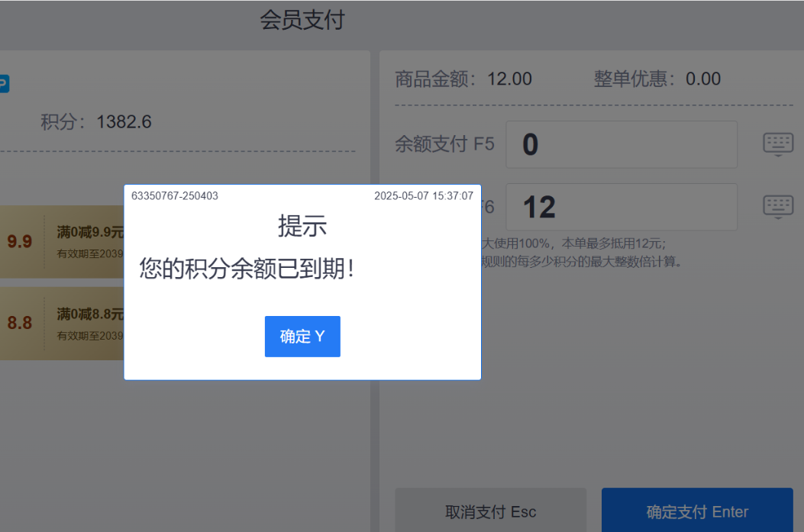
Task: Click the 余额支付 F5 label
Action: pos(444,144)
